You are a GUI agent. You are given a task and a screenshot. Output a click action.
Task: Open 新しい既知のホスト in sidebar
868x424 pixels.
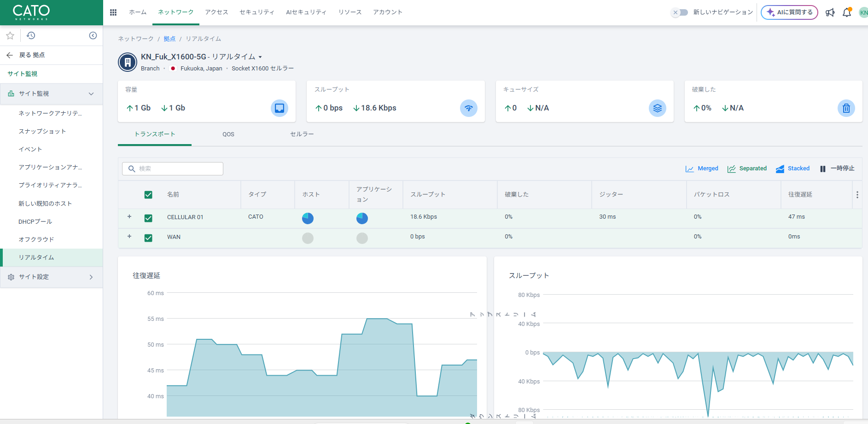45,204
